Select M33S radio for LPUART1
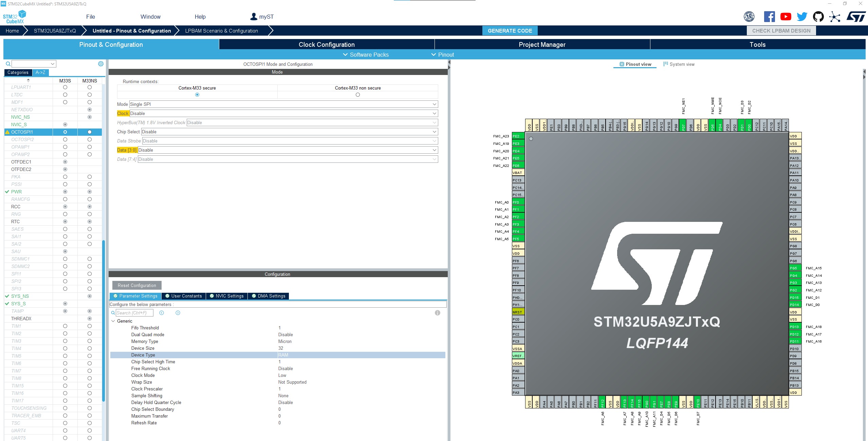 (65, 87)
